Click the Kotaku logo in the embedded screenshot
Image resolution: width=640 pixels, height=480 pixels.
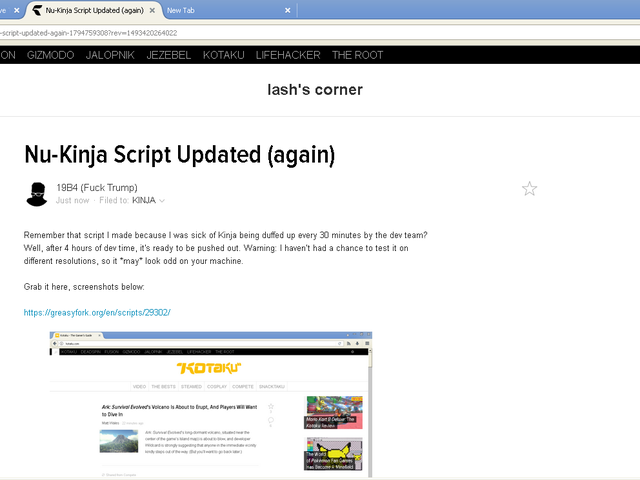point(209,368)
